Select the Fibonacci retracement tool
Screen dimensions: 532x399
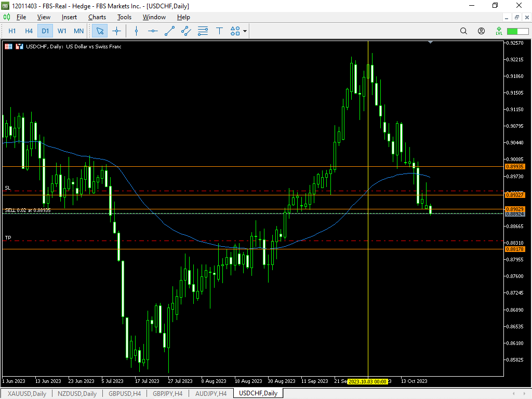[x=203, y=31]
